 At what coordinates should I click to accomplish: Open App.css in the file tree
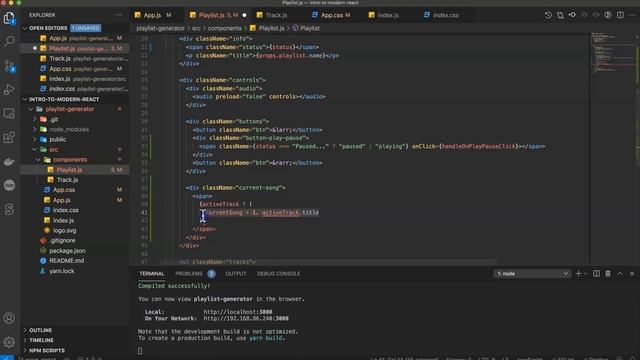click(75, 190)
